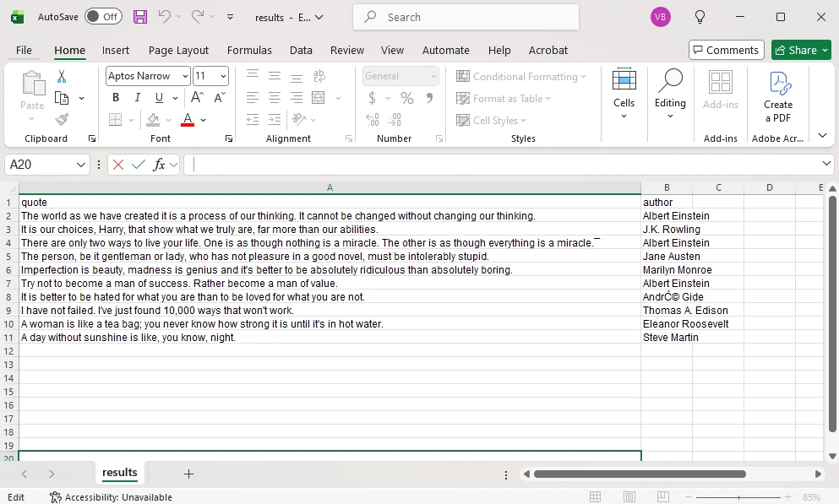Image resolution: width=839 pixels, height=504 pixels.
Task: Click the Format Painter brush icon
Action: (x=62, y=120)
